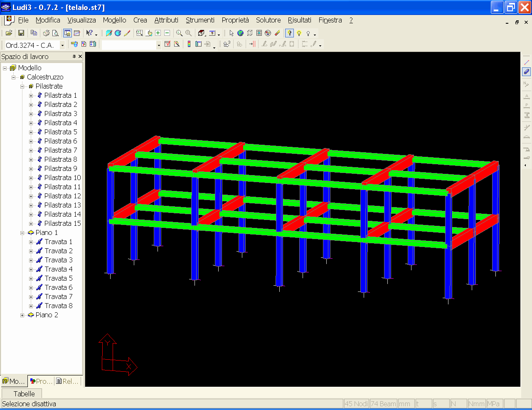Select Pilastrata 7 in the tree
Image resolution: width=532 pixels, height=410 pixels.
(61, 150)
